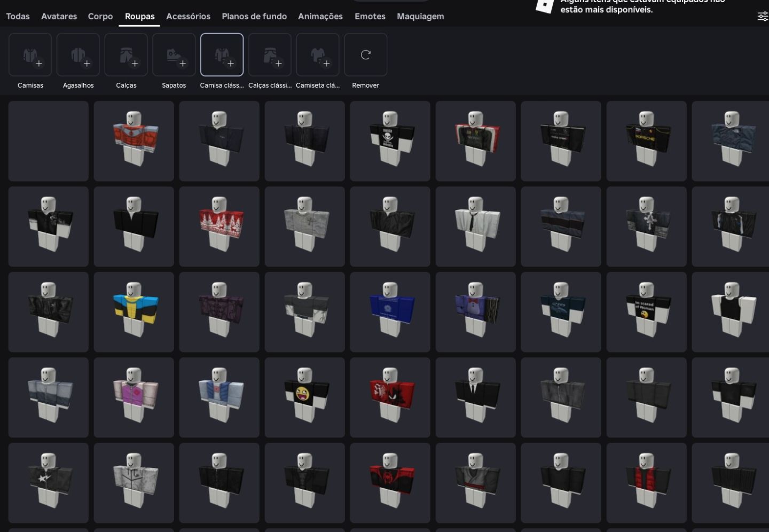Viewport: 769px width, 532px height.
Task: Open the Camisas clothing category
Action: (30, 55)
